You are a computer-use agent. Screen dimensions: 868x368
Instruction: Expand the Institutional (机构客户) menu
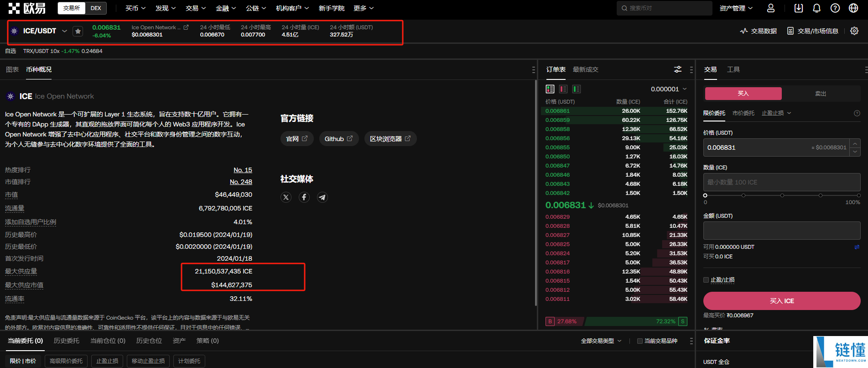click(x=292, y=8)
